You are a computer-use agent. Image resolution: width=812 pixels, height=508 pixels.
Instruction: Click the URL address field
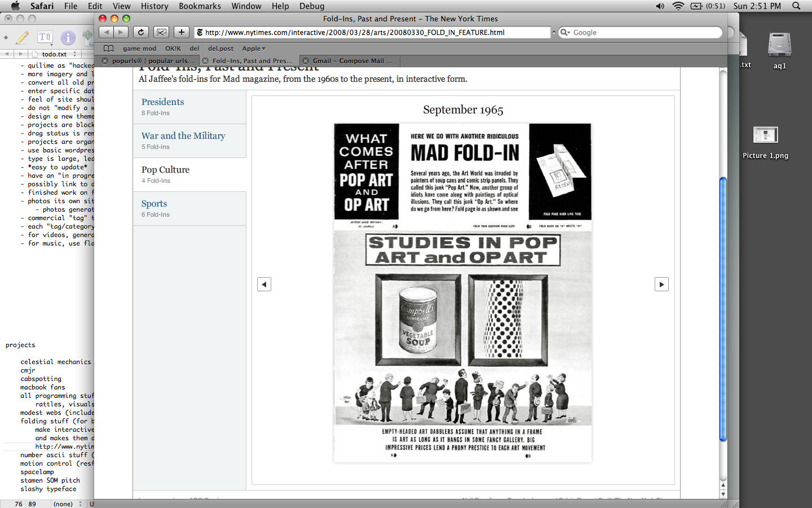click(372, 32)
